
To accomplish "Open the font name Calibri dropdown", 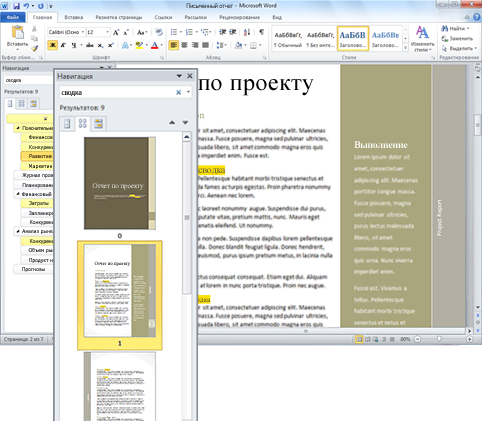I will [83, 32].
